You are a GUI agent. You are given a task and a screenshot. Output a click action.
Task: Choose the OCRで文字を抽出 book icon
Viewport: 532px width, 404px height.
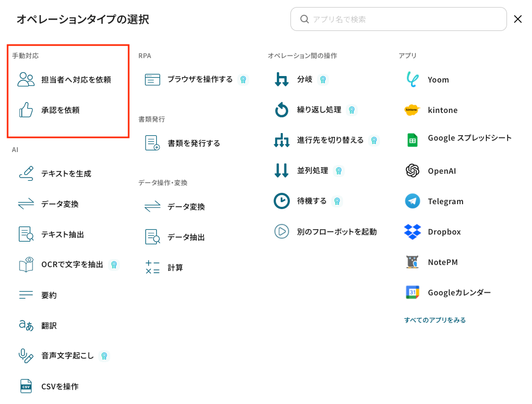click(x=26, y=265)
